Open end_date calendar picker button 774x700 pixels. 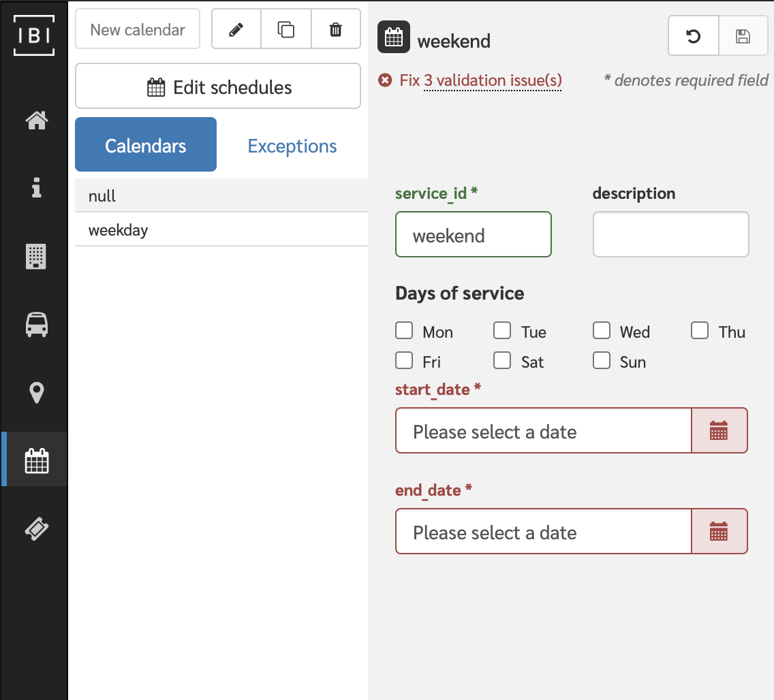(719, 531)
